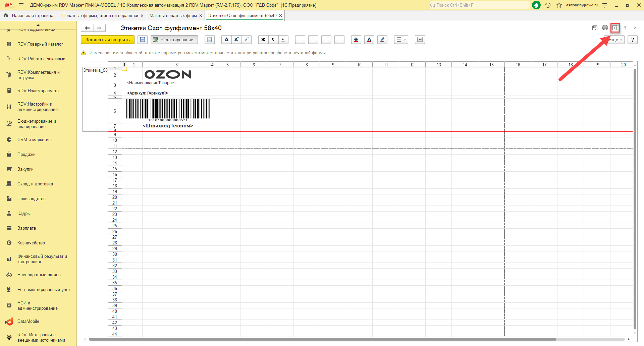The image size is (644, 346).
Task: Switch to Макеты печатных форм tab
Action: pyautogui.click(x=173, y=15)
